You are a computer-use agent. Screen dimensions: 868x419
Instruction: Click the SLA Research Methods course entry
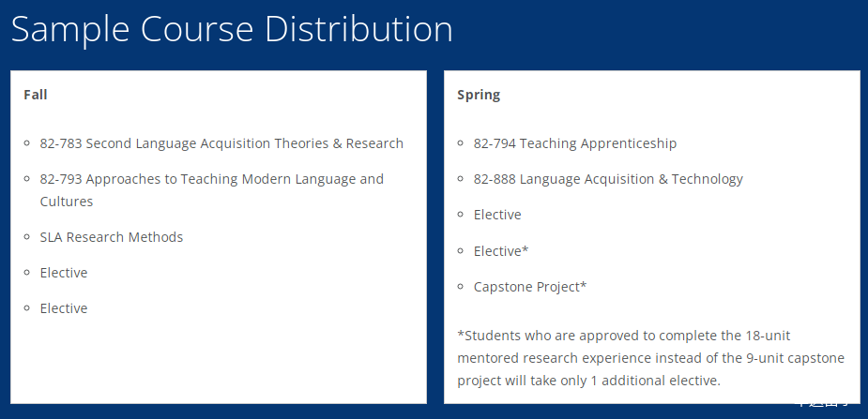[x=112, y=237]
